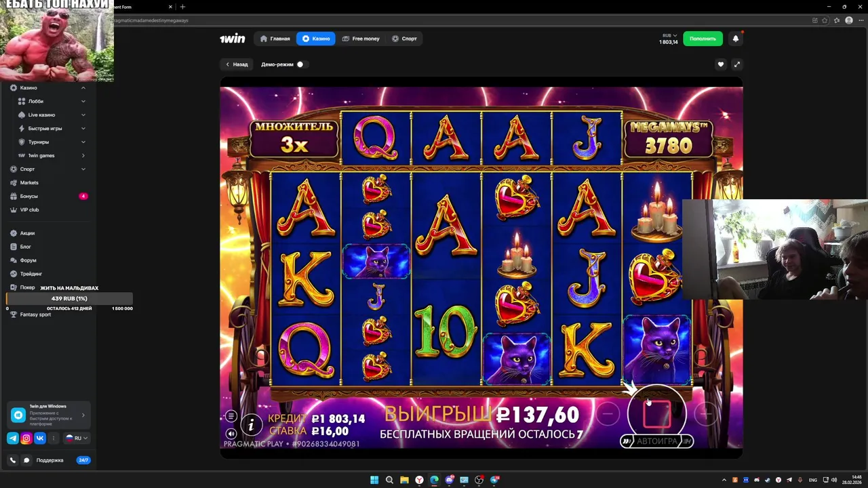Expand the Лобби submenu
The width and height of the screenshot is (868, 488).
click(83, 101)
